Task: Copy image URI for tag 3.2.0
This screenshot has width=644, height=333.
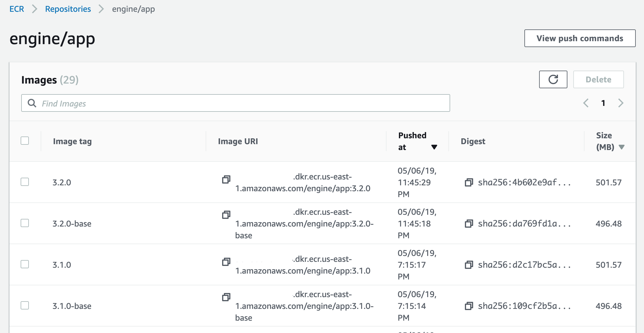Action: (x=226, y=179)
